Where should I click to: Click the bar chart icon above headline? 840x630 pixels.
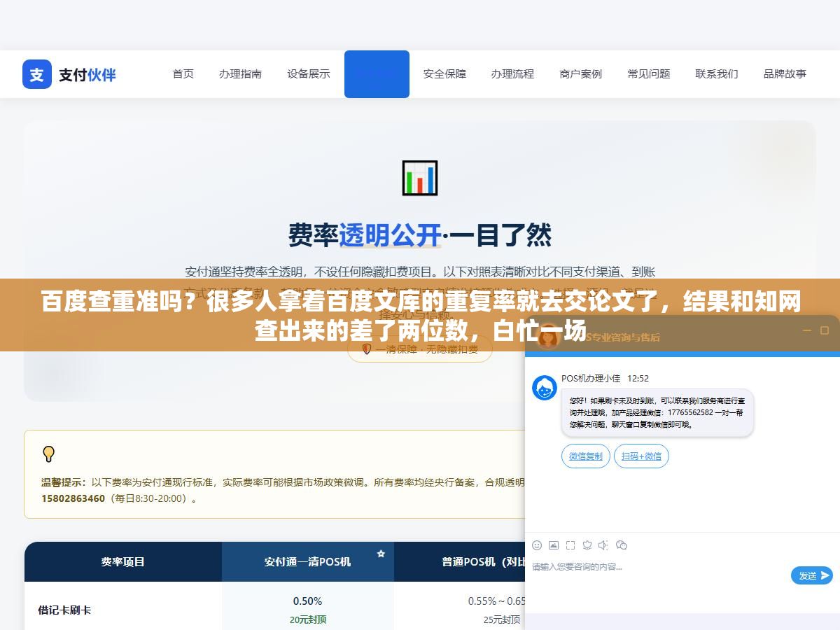tap(420, 178)
